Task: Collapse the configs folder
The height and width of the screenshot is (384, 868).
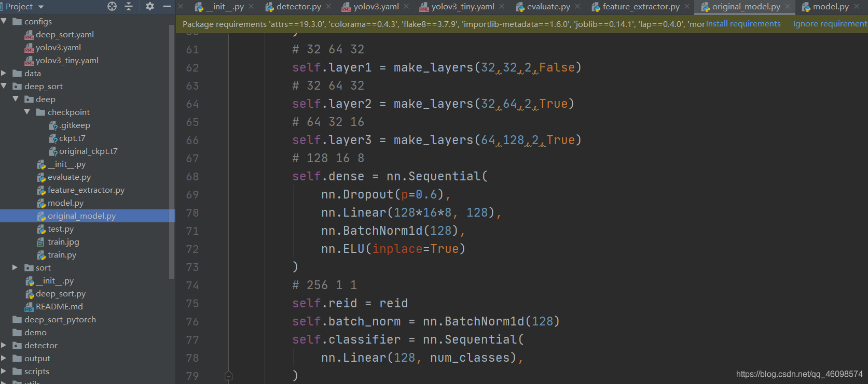Action: point(4,21)
